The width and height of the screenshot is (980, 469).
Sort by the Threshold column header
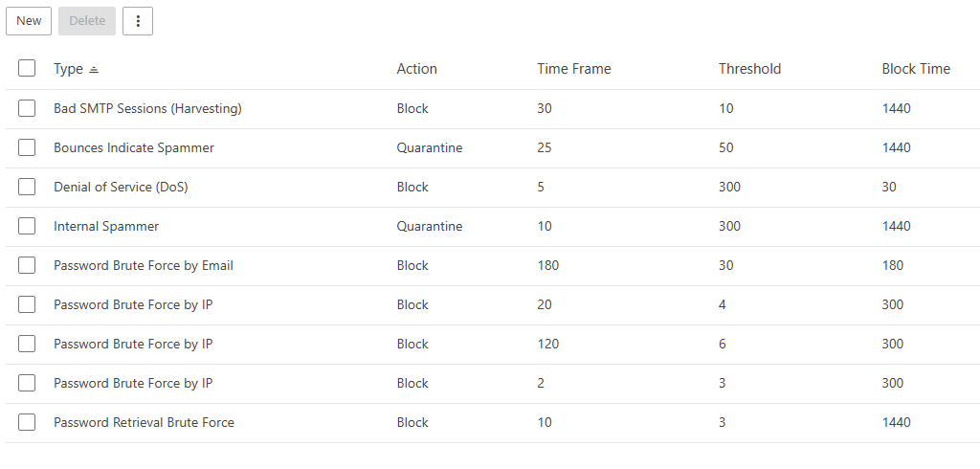coord(749,69)
